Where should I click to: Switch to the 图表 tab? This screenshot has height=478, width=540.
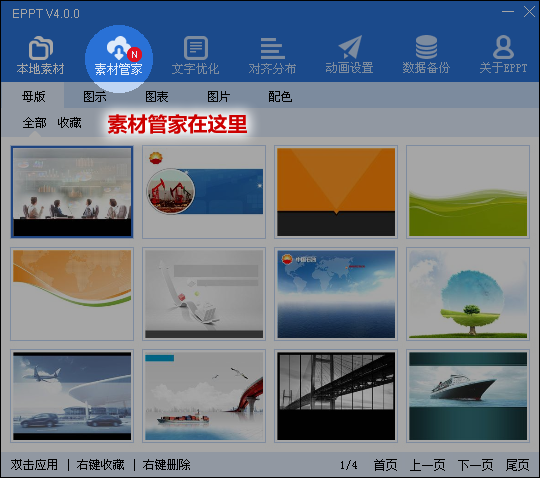157,96
